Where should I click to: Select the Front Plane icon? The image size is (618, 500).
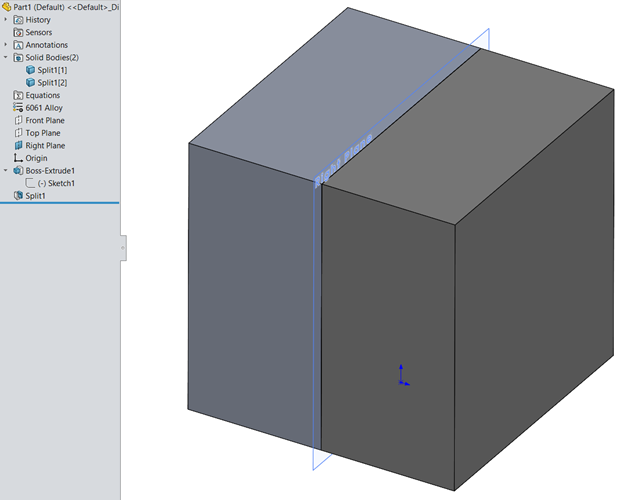coord(18,120)
